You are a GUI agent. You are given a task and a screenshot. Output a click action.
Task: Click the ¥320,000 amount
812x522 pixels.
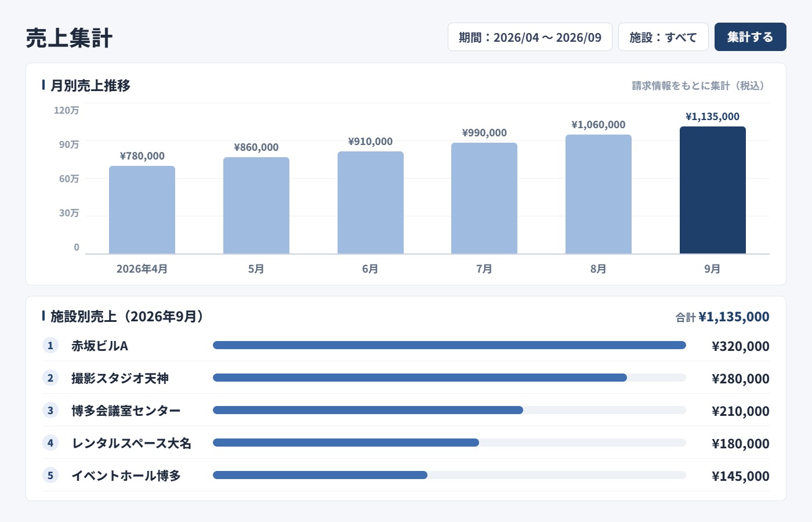pyautogui.click(x=741, y=346)
